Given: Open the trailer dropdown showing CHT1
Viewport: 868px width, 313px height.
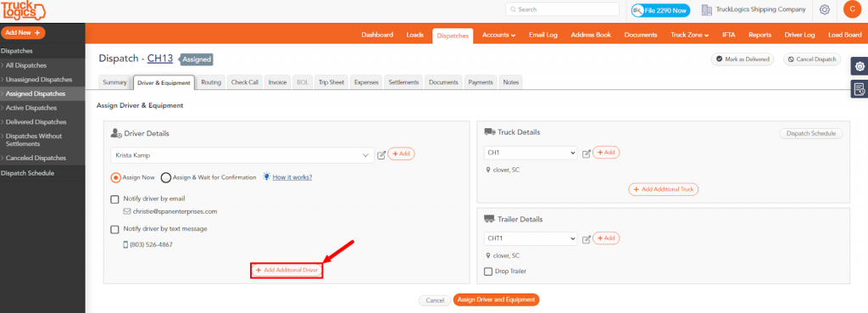Looking at the screenshot, I should [531, 238].
